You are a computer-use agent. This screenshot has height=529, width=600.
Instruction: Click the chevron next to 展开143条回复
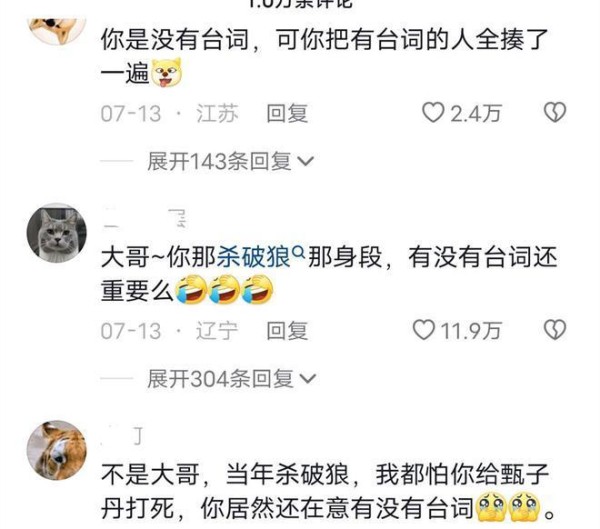coord(306,162)
